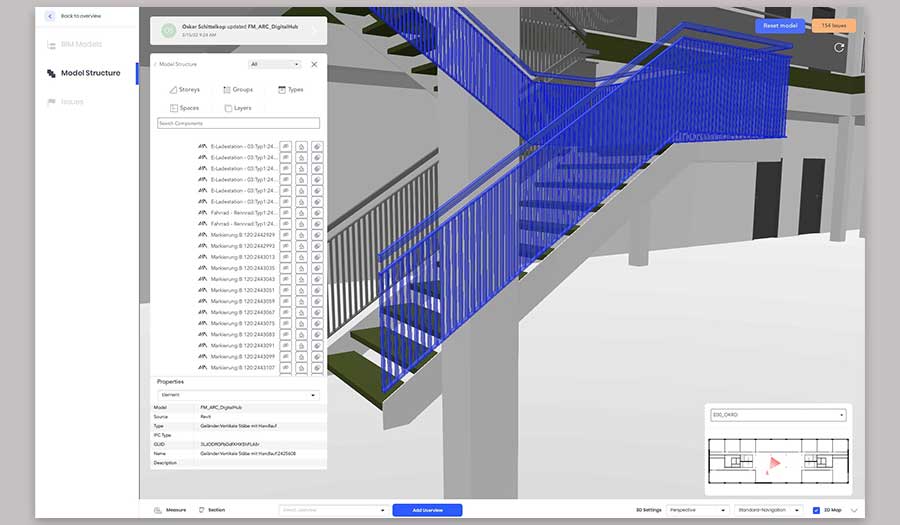Switch to the Spaces tab
Screen dimensions: 900x525
(185, 108)
